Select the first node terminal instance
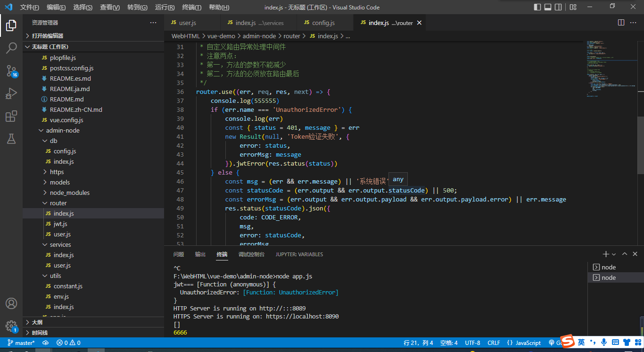 (615, 267)
